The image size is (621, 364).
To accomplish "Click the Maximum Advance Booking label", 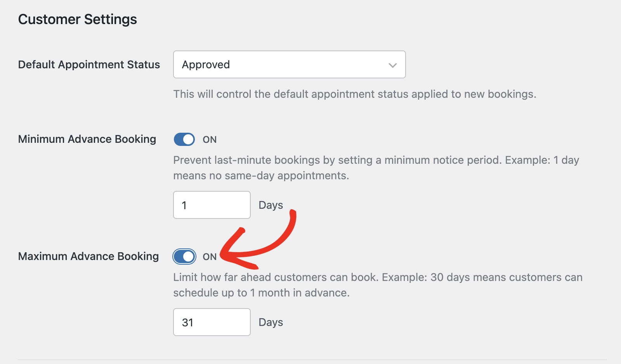I will pyautogui.click(x=88, y=256).
